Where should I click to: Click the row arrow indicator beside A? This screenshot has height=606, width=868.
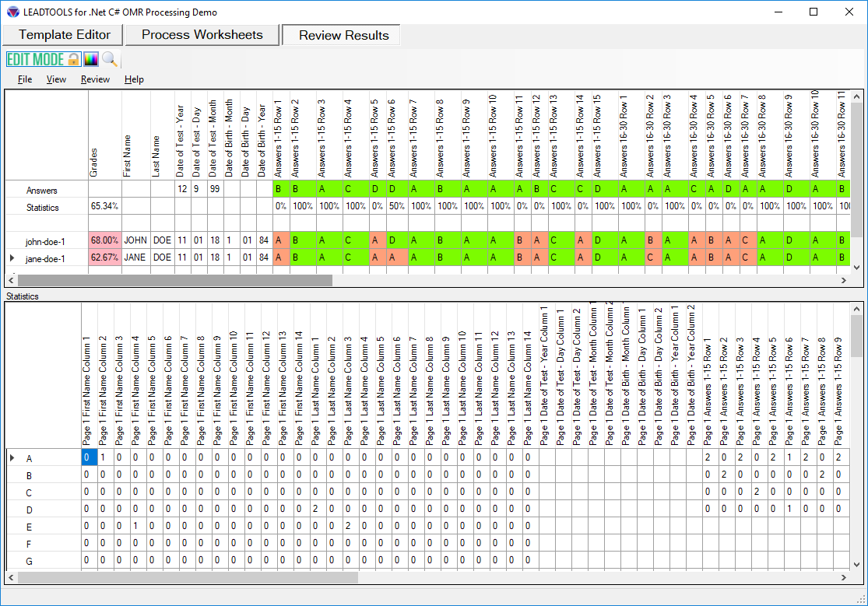click(12, 457)
